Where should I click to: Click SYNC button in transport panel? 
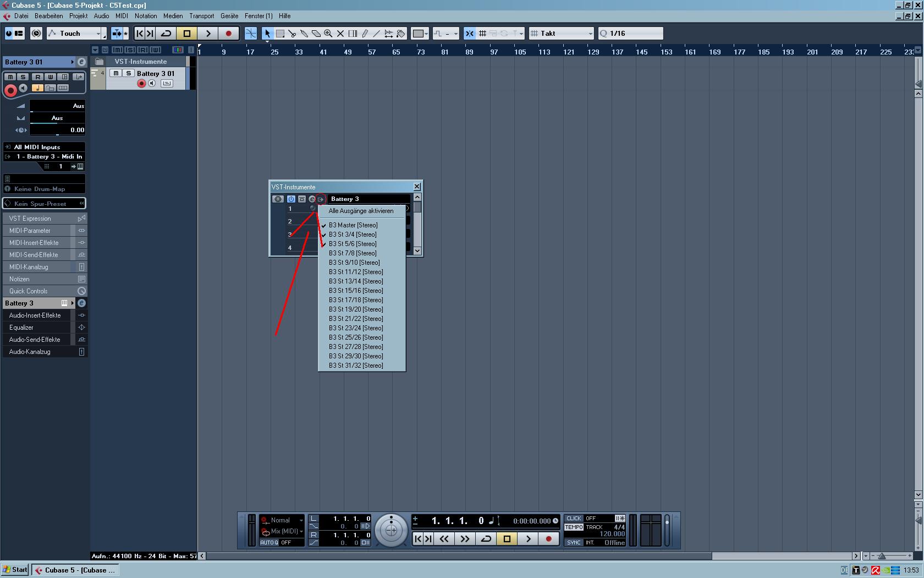pos(574,543)
